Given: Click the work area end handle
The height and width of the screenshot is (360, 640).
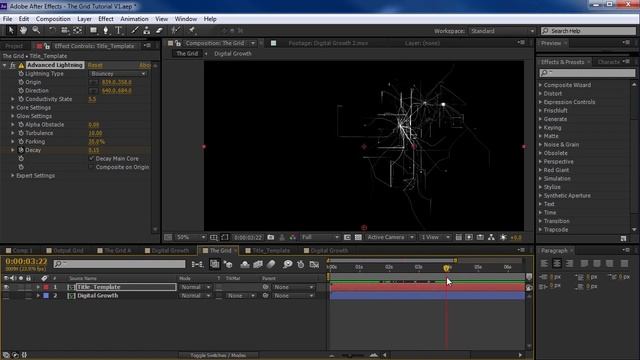Looking at the screenshot, I should tap(456, 260).
